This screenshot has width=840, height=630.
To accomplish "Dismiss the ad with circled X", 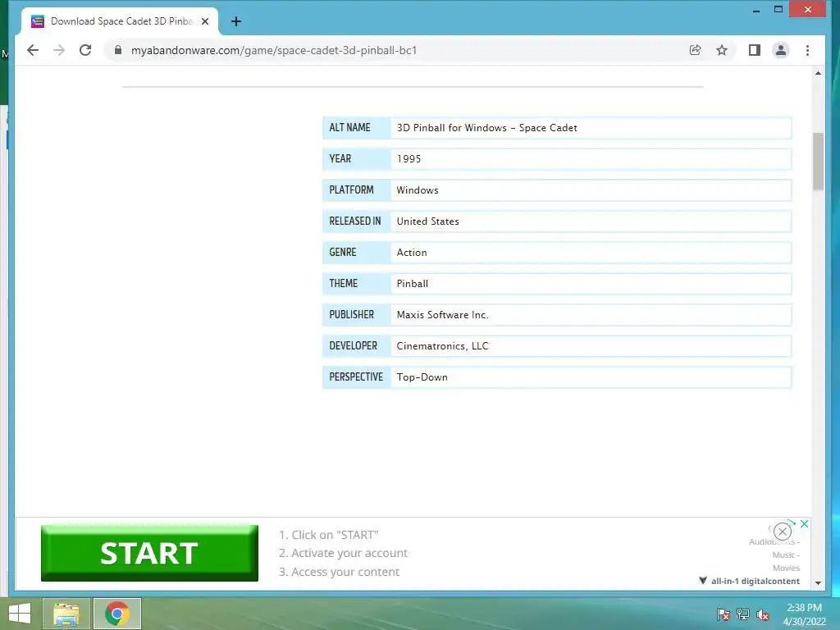I will click(x=782, y=532).
